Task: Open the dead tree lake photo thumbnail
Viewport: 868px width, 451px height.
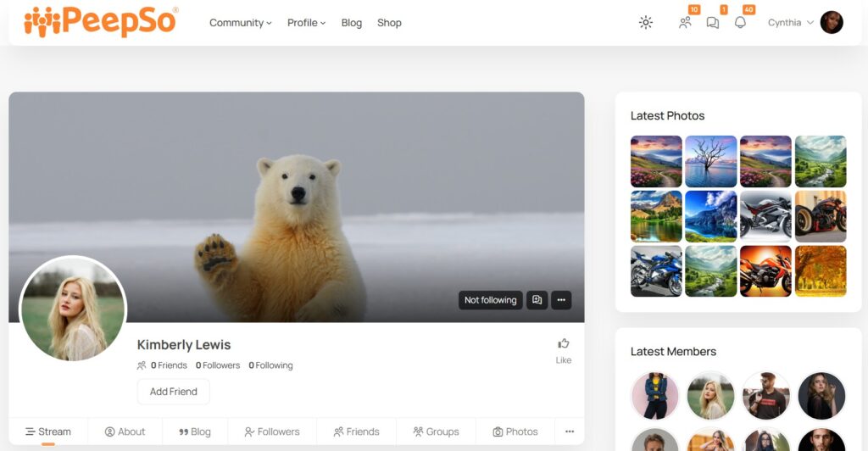Action: coord(710,161)
